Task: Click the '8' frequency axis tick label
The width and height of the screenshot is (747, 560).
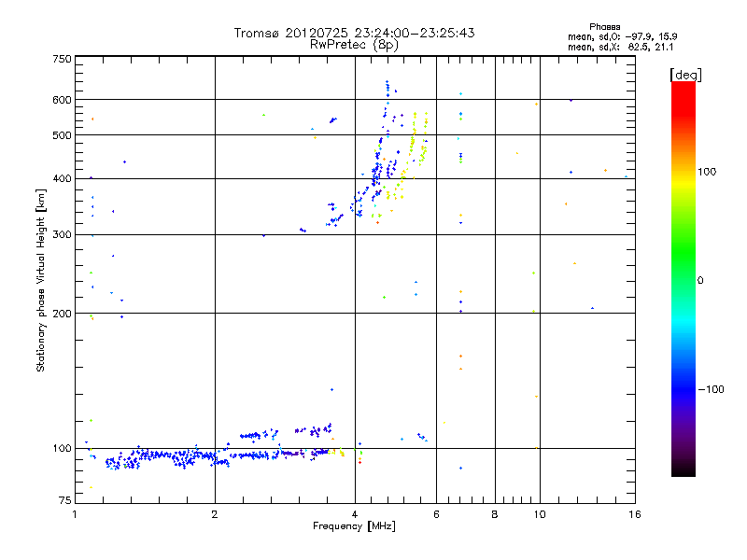Action: click(x=495, y=514)
